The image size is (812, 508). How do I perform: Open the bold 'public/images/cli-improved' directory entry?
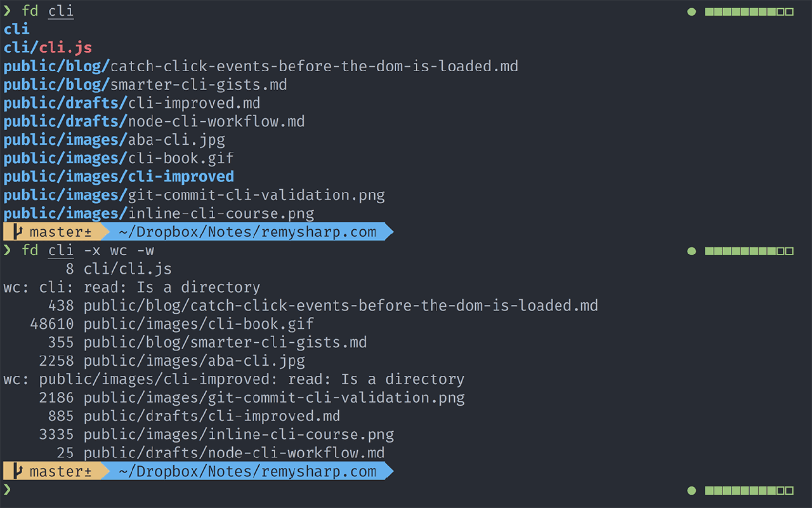coord(119,177)
